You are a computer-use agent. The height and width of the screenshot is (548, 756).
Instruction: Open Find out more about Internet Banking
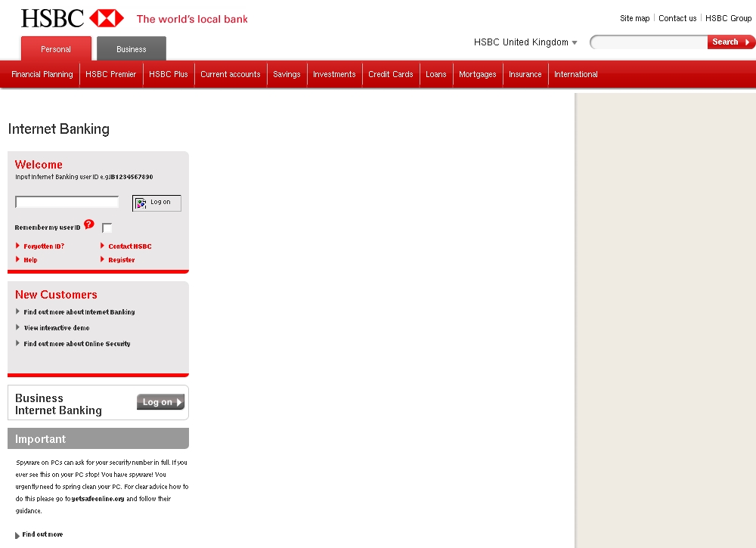[x=79, y=312]
